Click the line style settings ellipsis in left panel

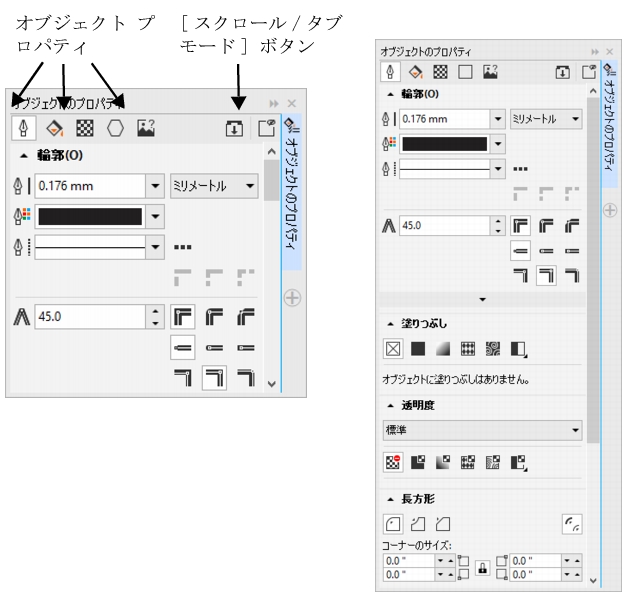[x=183, y=246]
